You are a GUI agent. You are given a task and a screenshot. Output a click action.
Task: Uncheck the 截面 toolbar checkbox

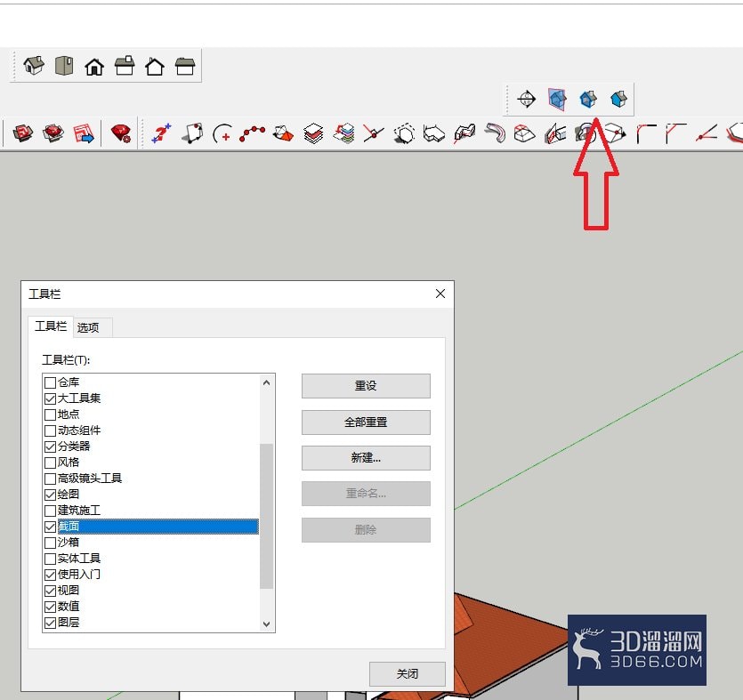[50, 527]
